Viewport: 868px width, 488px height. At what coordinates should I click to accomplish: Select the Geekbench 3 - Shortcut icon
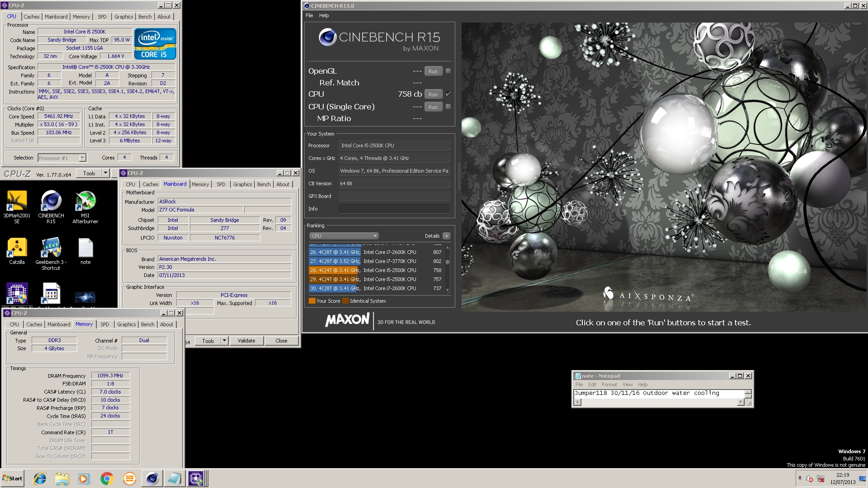point(51,254)
